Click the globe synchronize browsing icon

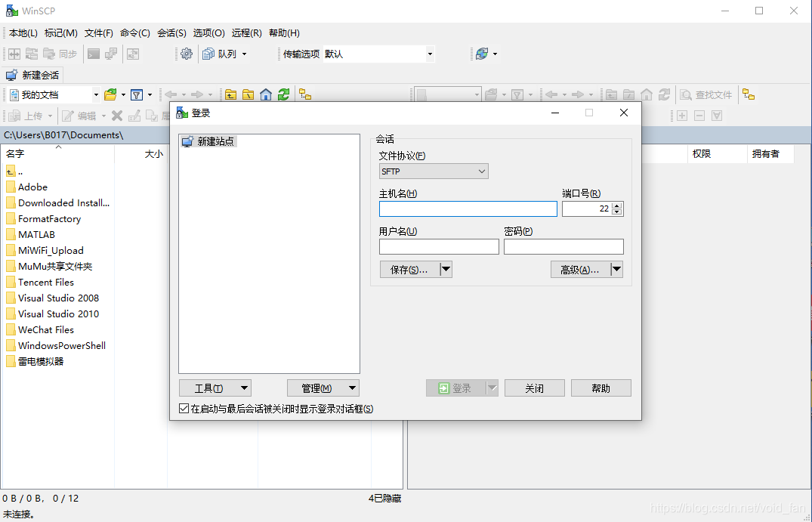(482, 54)
